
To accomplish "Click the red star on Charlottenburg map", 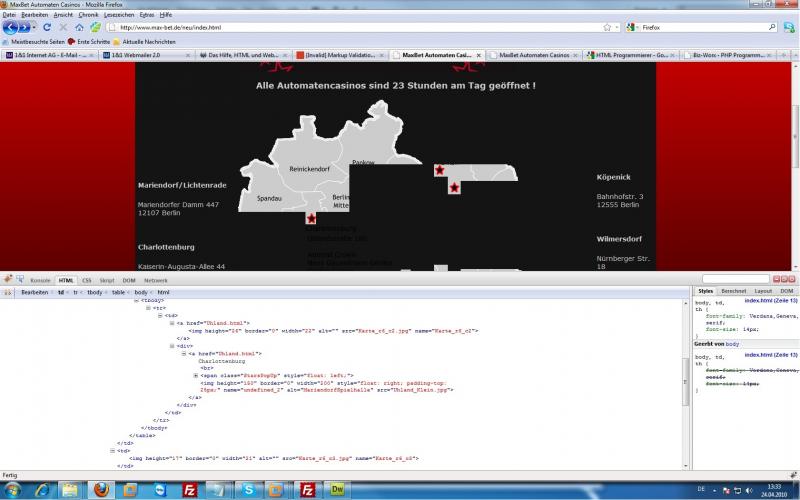I will [x=311, y=218].
